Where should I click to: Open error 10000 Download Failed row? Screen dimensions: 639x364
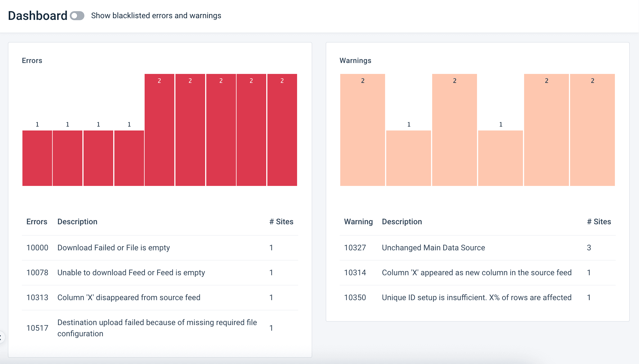point(114,248)
